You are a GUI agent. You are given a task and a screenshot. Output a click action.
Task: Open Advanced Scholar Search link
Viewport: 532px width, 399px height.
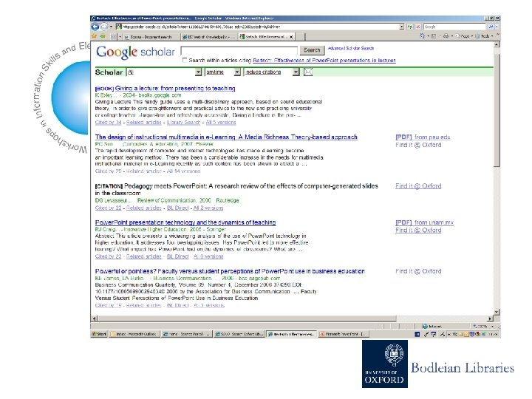click(x=351, y=48)
